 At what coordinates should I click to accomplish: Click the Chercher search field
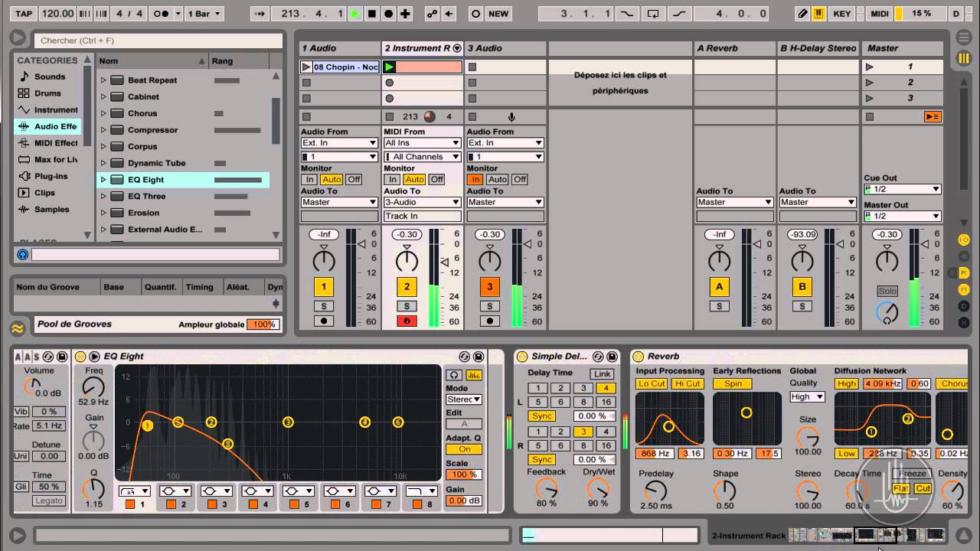pyautogui.click(x=159, y=41)
